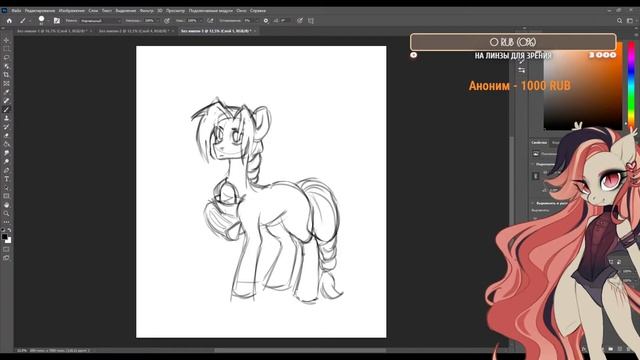Open the Изображение menu
This screenshot has width=640, height=360.
coord(71,11)
